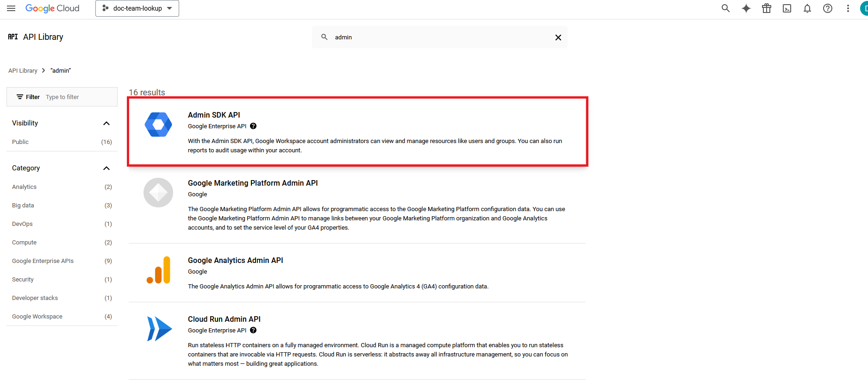
Task: Filter results by Google Enterprise APIs
Action: pyautogui.click(x=43, y=261)
